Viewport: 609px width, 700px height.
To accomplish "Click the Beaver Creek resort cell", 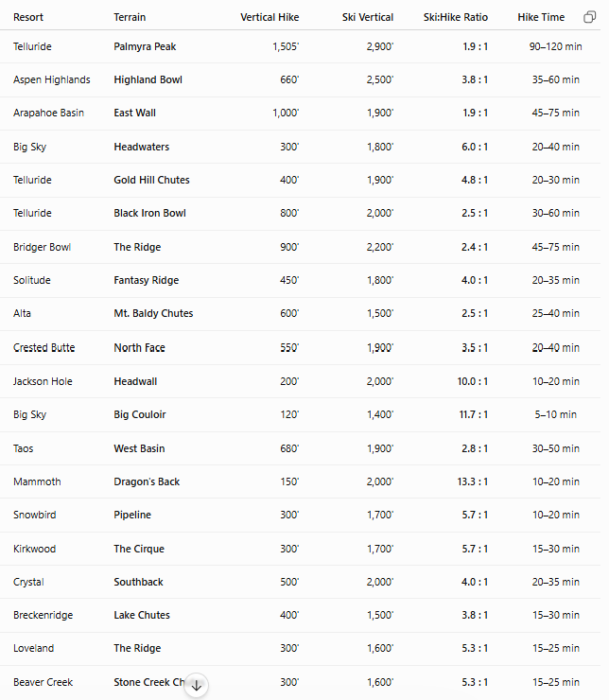I will [x=43, y=682].
